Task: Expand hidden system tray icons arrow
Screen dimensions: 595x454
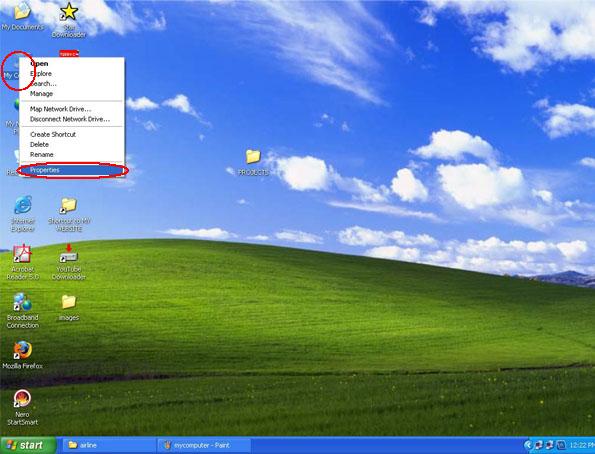Action: point(528,445)
